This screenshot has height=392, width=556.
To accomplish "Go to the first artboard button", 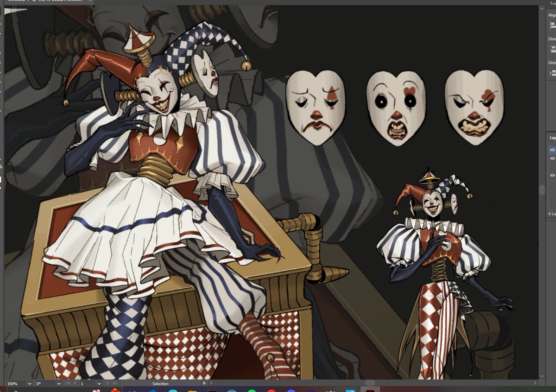I will coord(68,384).
